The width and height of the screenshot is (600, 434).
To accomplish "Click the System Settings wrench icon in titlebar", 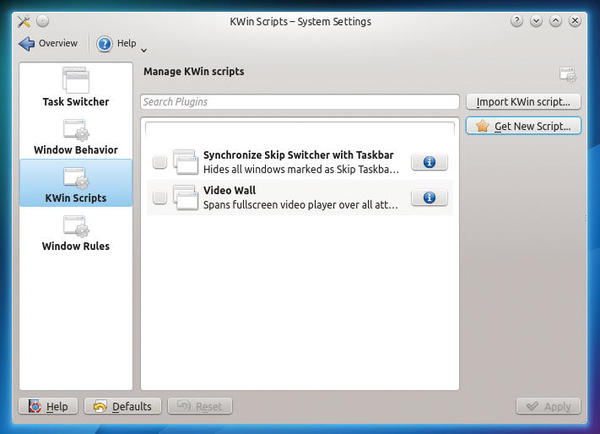I will [x=24, y=21].
